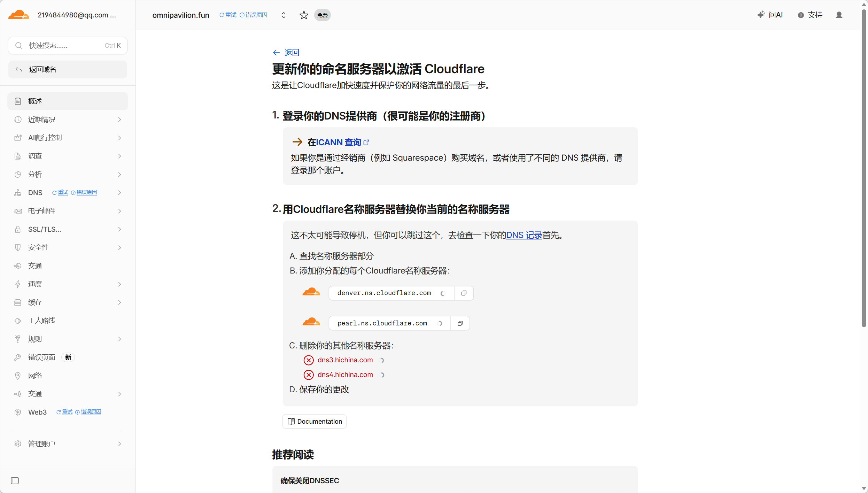Click the 管理账户 gear icon

(x=18, y=444)
